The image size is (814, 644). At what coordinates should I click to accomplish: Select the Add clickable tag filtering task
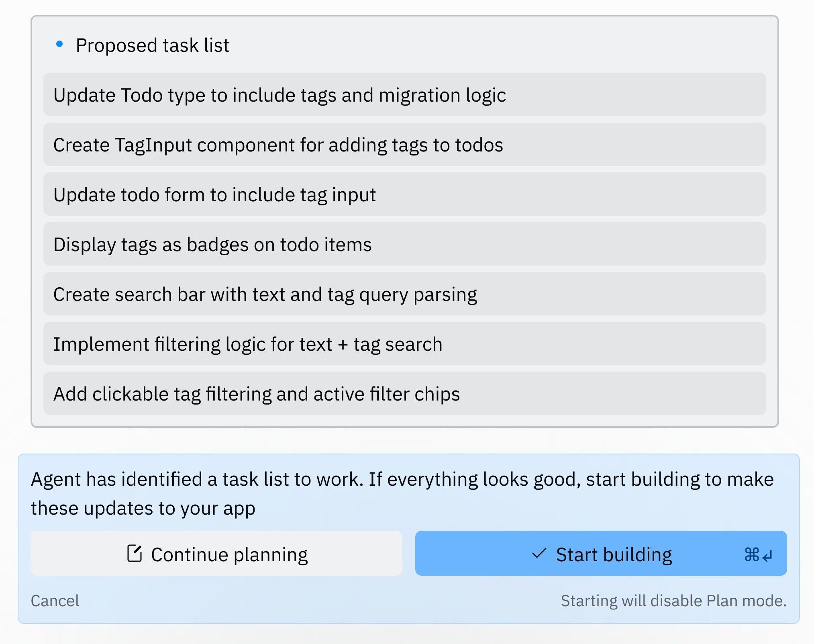click(x=405, y=394)
